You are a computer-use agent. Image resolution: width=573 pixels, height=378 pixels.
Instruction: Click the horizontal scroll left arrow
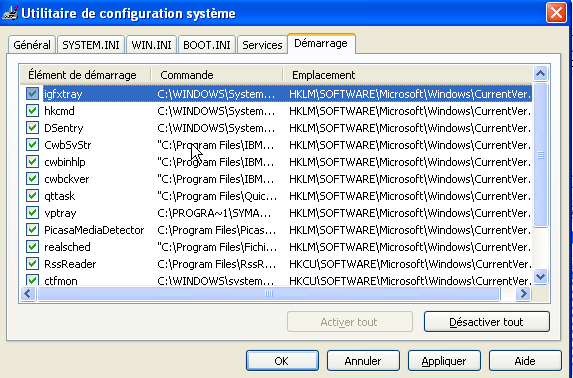click(28, 293)
